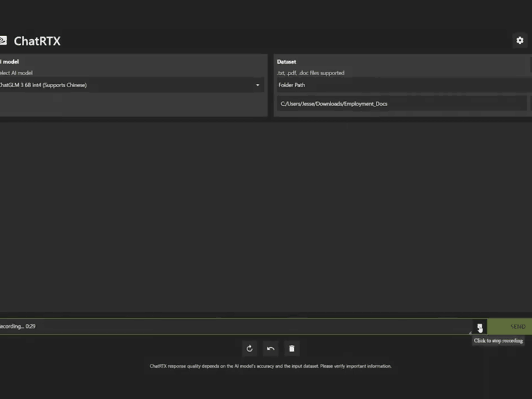
Task: Focus the chat message input field
Action: (x=236, y=327)
